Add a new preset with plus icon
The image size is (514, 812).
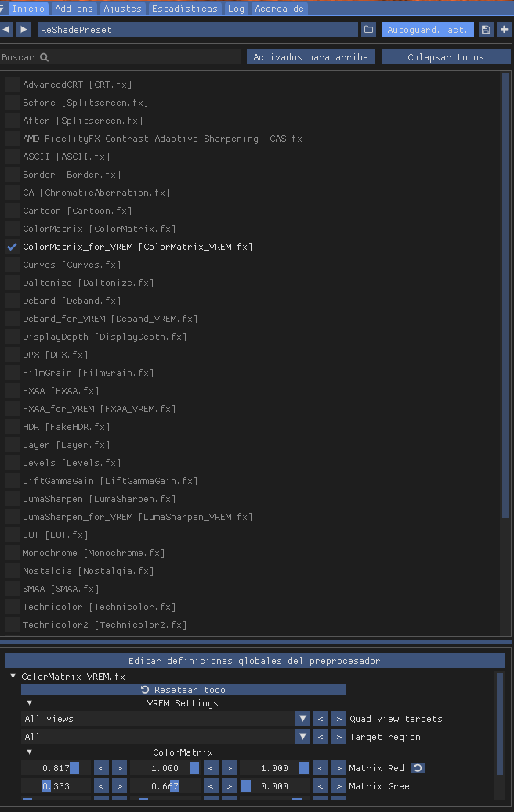point(504,30)
